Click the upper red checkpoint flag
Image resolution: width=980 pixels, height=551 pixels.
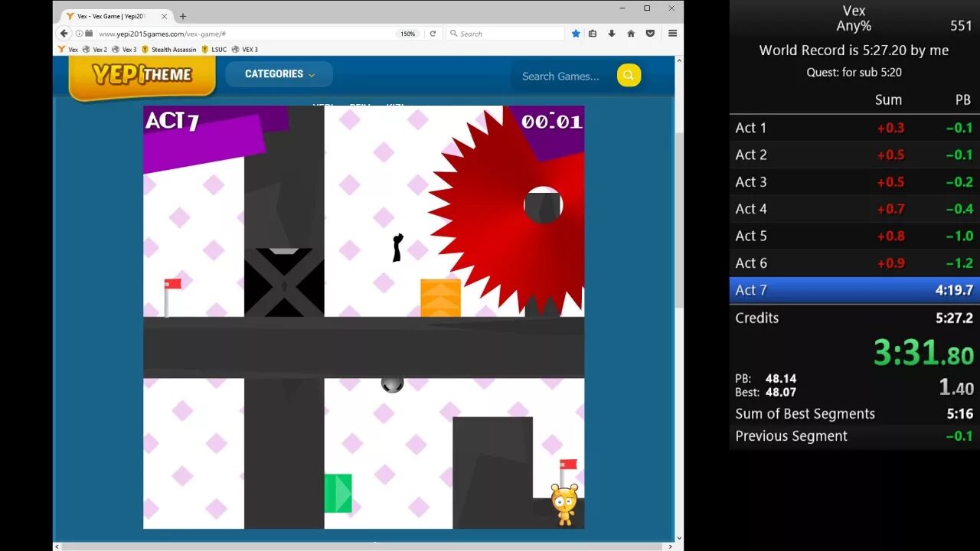click(171, 297)
